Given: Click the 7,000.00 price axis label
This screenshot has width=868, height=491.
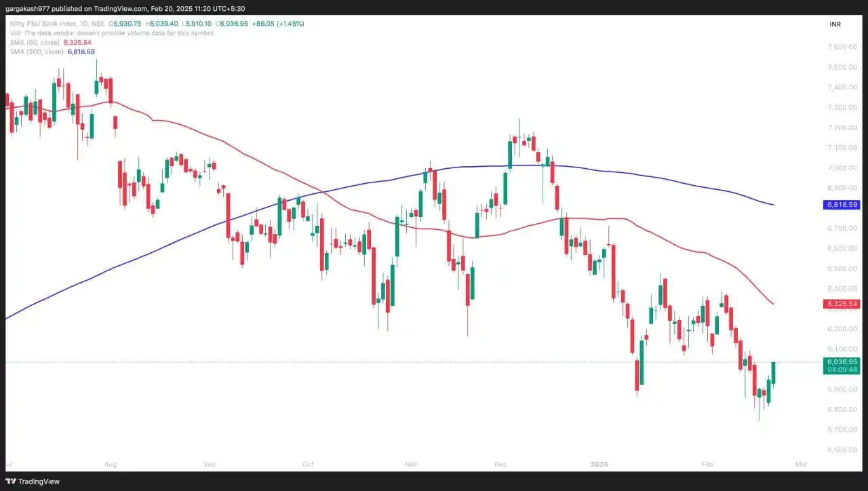Looking at the screenshot, I should (x=842, y=168).
